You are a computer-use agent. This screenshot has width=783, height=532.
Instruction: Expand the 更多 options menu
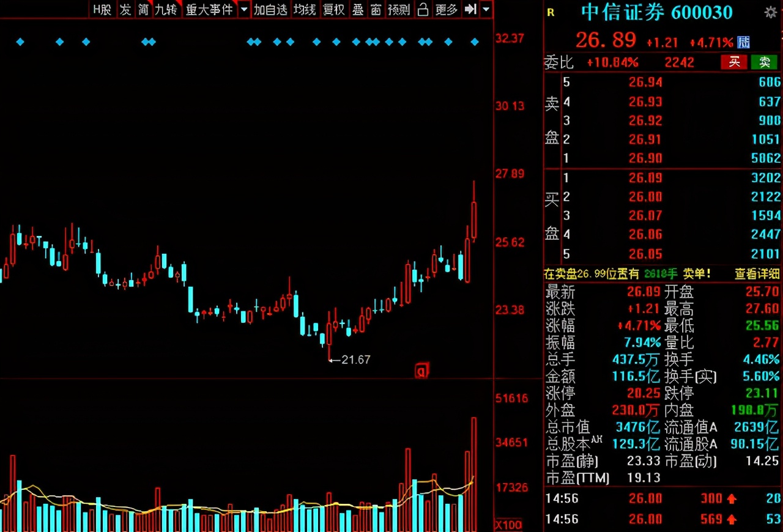(x=446, y=10)
